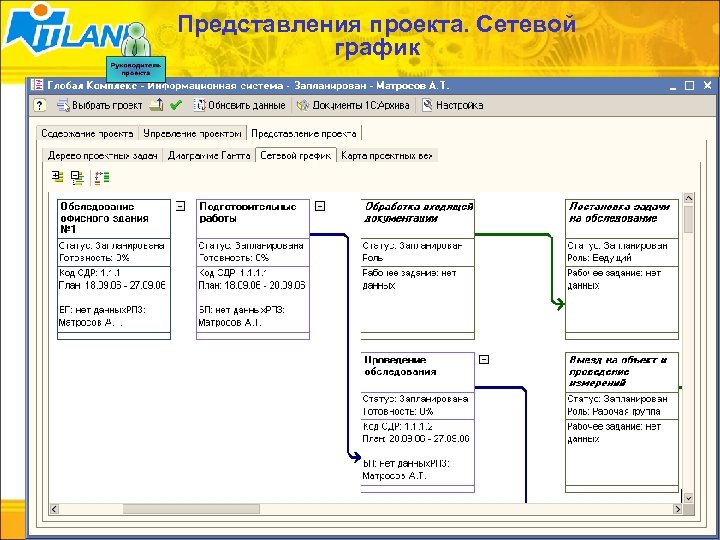720x540 pixels.
Task: Click the horizontal scrollbar thumb
Action: coord(191,509)
